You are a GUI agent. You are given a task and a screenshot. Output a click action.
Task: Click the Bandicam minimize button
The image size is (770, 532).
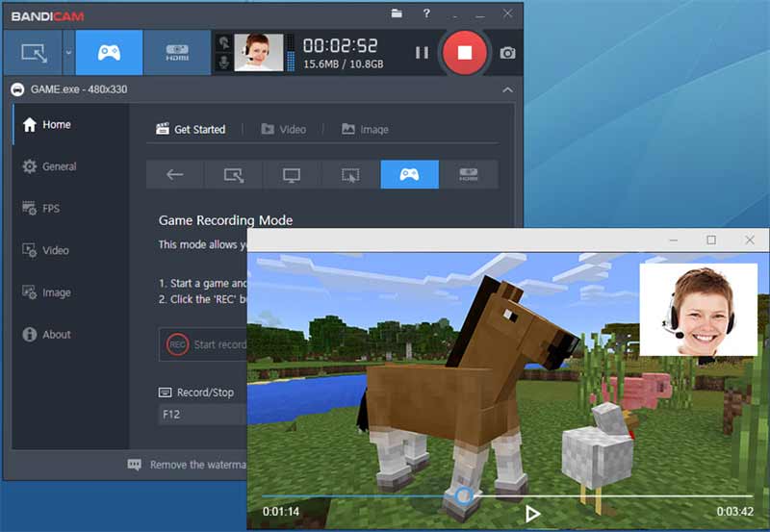point(480,15)
